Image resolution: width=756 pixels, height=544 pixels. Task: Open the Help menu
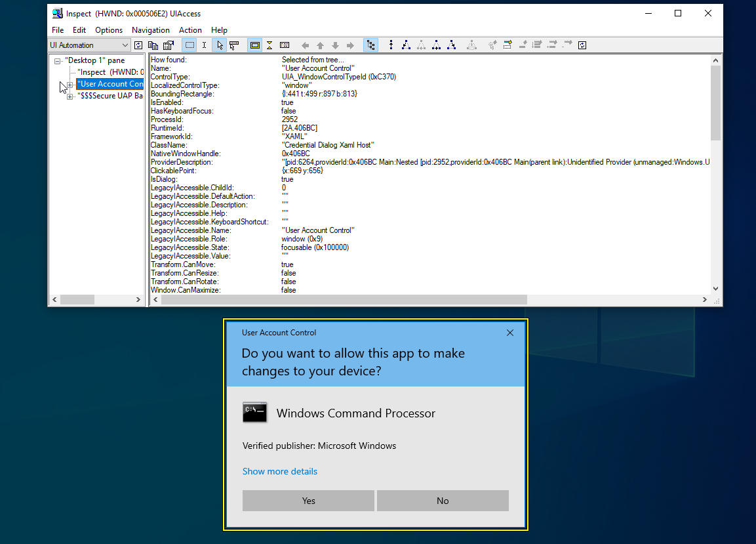(x=219, y=30)
